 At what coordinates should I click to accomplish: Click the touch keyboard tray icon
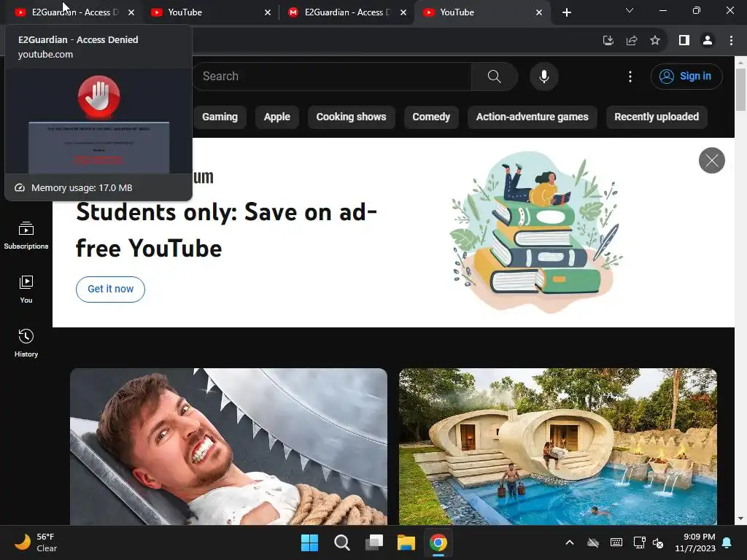click(616, 542)
